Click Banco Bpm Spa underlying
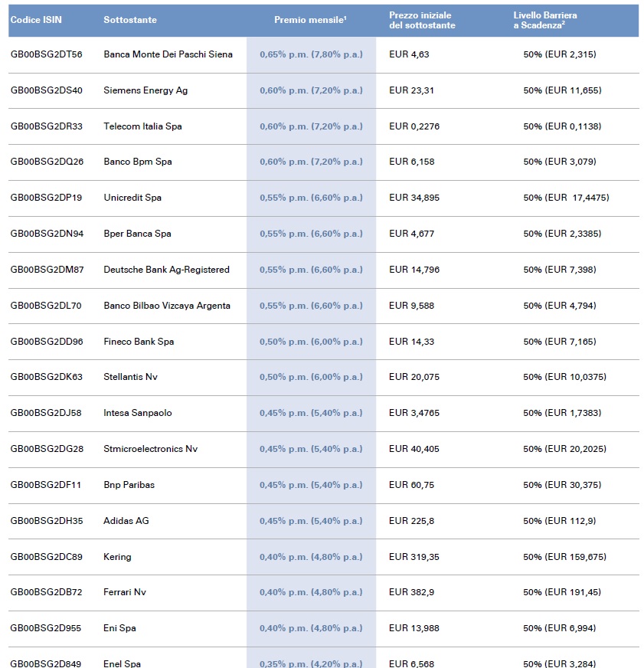This screenshot has width=644, height=668. coord(138,162)
